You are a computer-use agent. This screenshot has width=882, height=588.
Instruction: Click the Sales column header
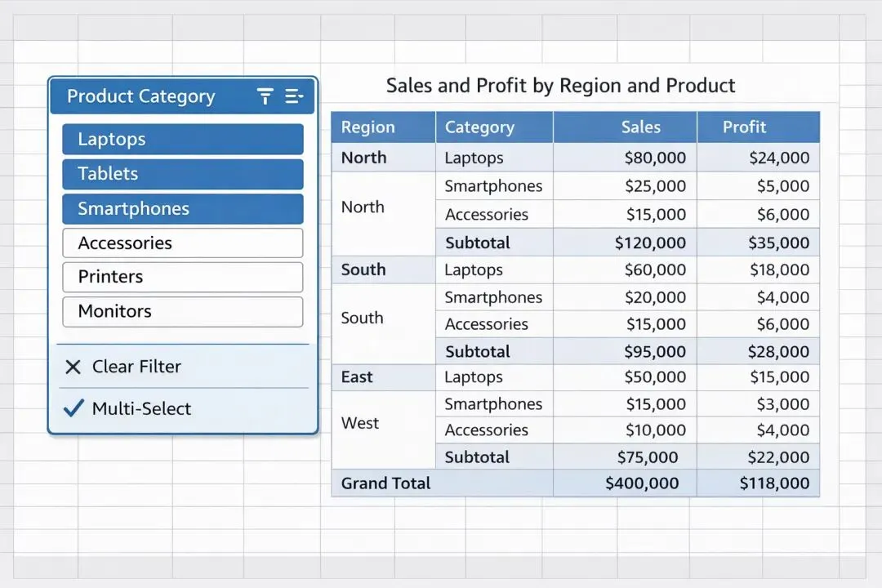(625, 127)
